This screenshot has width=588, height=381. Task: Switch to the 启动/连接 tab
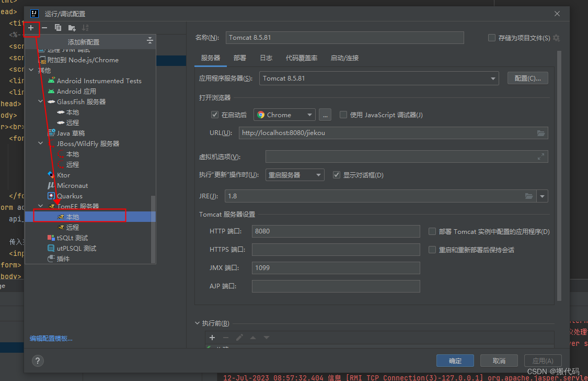[x=344, y=58]
